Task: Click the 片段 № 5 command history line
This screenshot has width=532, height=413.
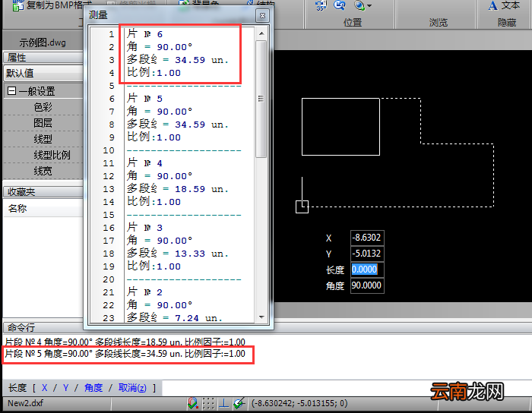Action: (x=125, y=354)
